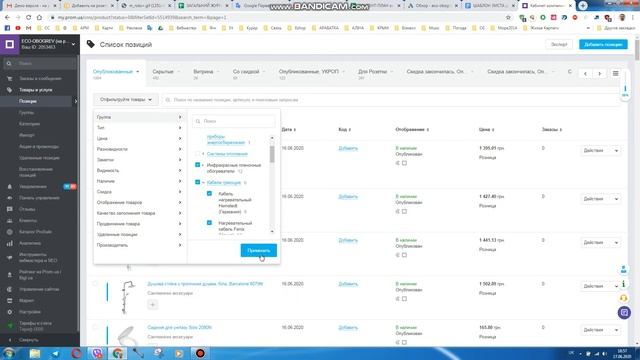Uncheck Инфракрасные пленочные обогреватели checkbox
Viewport: 640px width, 360px height.
point(198,165)
